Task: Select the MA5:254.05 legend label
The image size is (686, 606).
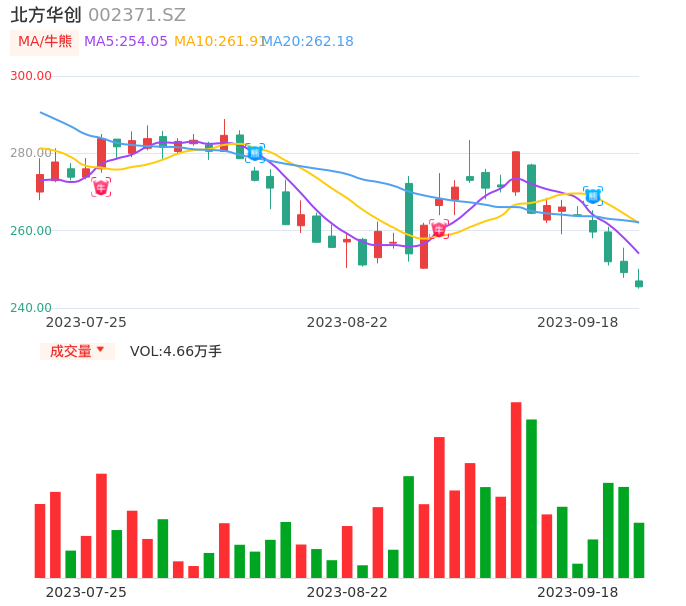Action: click(x=126, y=42)
